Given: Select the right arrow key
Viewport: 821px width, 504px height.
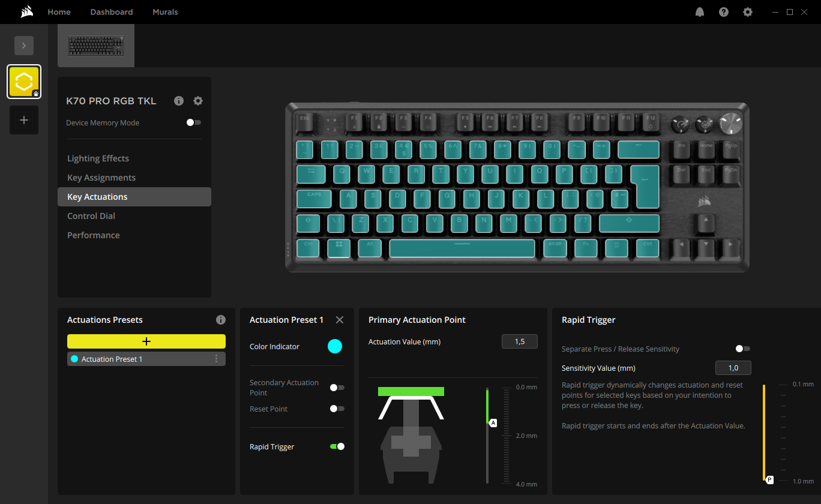Looking at the screenshot, I should (x=730, y=248).
